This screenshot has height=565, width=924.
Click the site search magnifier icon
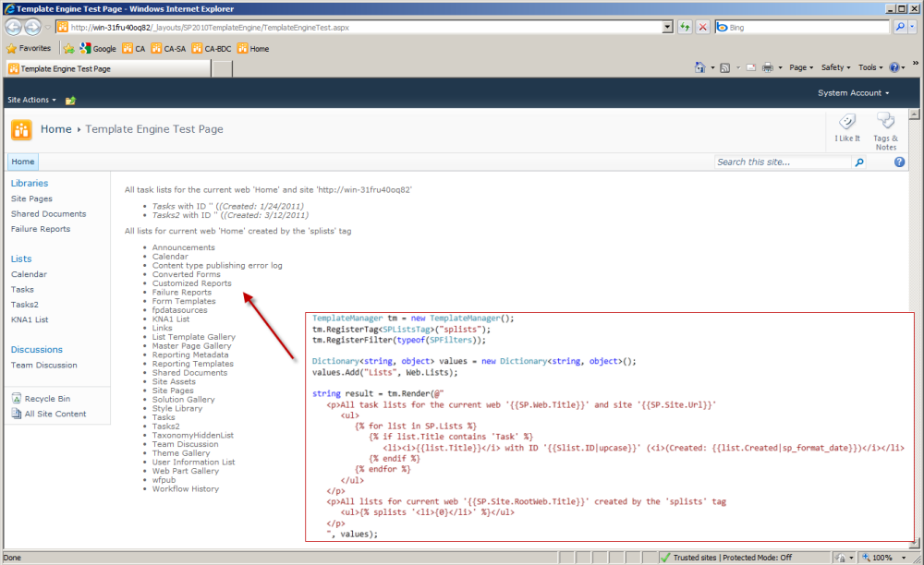859,162
